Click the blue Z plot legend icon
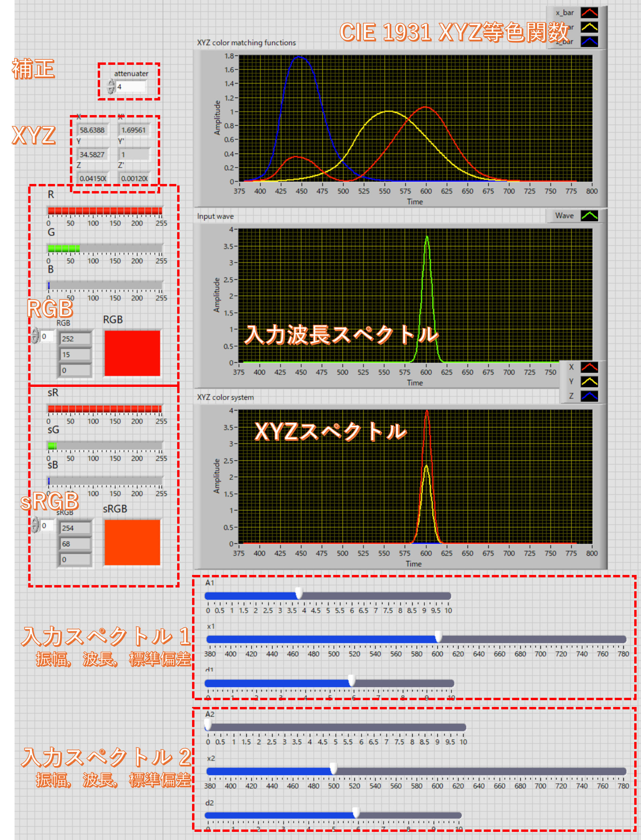 tap(589, 396)
